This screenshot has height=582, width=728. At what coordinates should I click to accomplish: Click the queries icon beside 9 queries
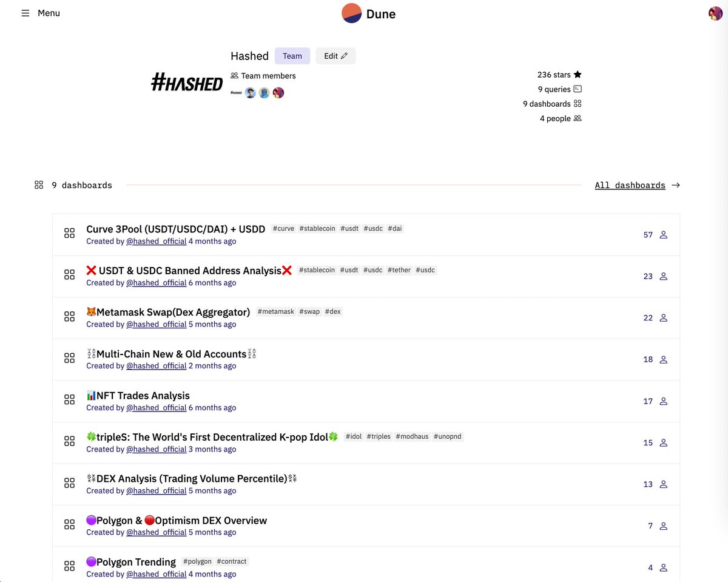(578, 89)
